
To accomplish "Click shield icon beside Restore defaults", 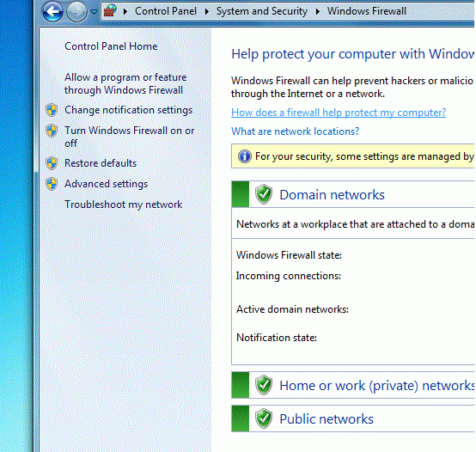I will click(52, 163).
